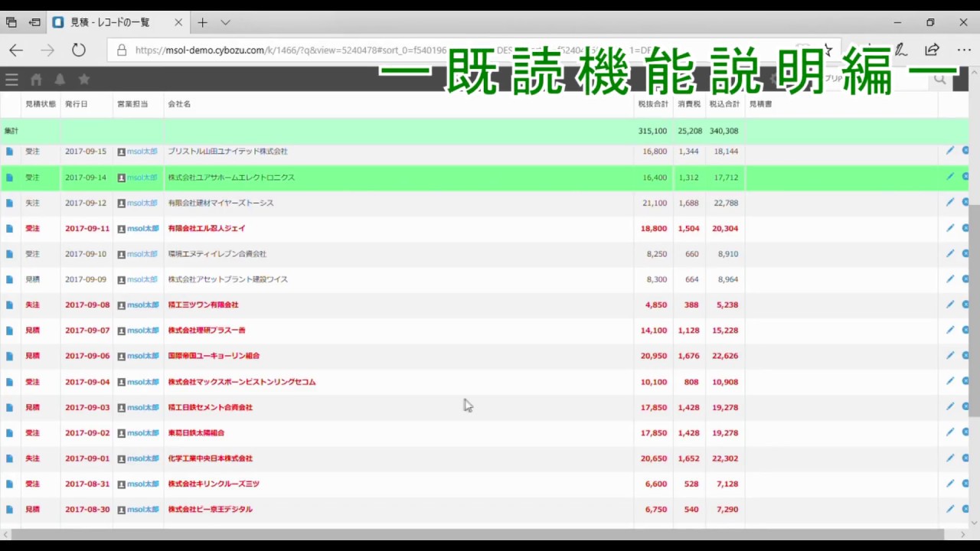Open the tab list dropdown chevron

point(225,23)
